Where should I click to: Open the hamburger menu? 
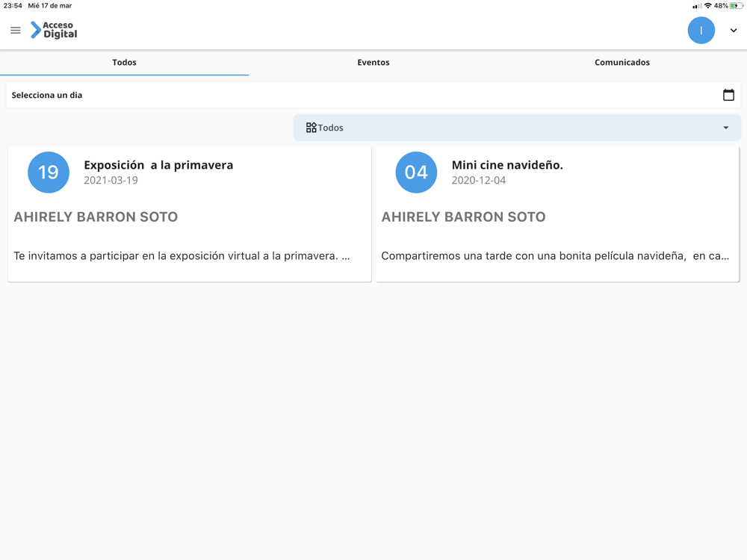coord(15,31)
